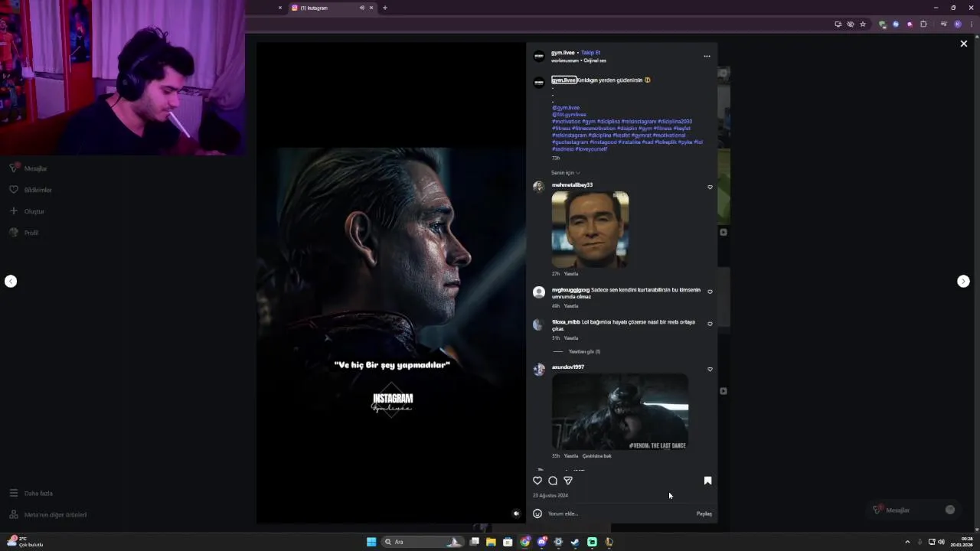Open the Windows Start menu
This screenshot has height=551, width=980.
tap(371, 542)
